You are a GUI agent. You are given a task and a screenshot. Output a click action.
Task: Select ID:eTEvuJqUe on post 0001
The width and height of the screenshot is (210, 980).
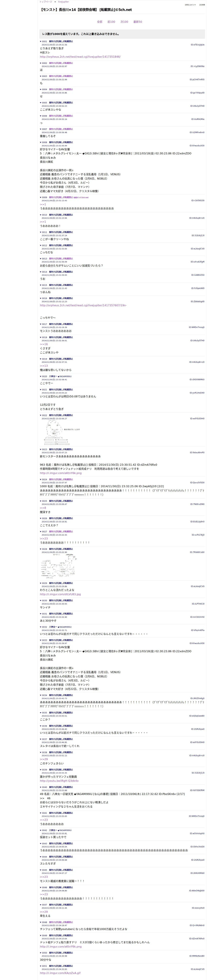pyautogui.click(x=197, y=45)
